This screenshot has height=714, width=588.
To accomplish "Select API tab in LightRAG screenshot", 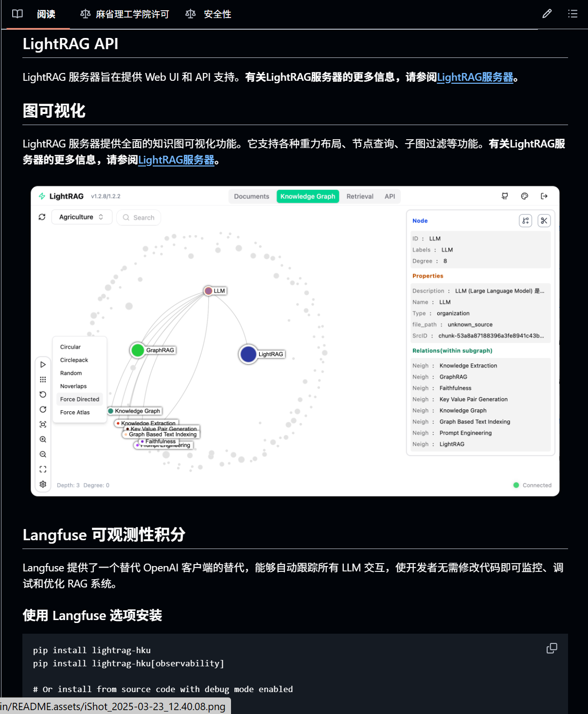I will coord(390,197).
